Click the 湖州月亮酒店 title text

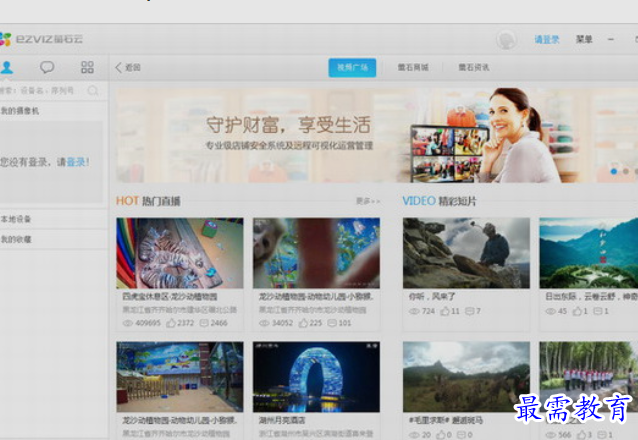click(x=282, y=420)
